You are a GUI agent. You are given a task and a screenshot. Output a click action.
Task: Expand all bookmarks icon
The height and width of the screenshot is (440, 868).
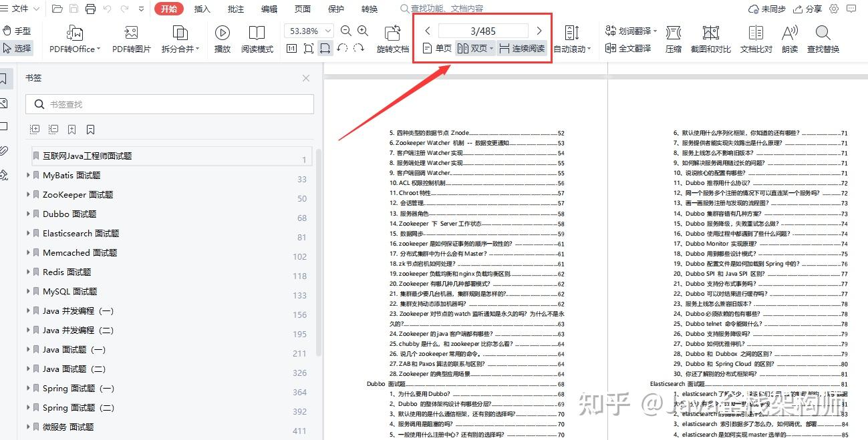(35, 130)
